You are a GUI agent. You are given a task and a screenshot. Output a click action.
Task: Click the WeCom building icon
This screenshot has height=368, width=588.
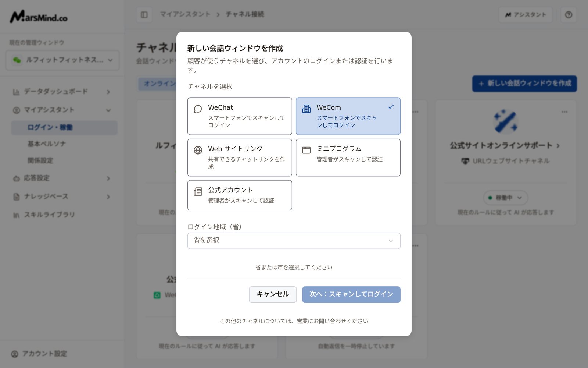click(x=306, y=109)
